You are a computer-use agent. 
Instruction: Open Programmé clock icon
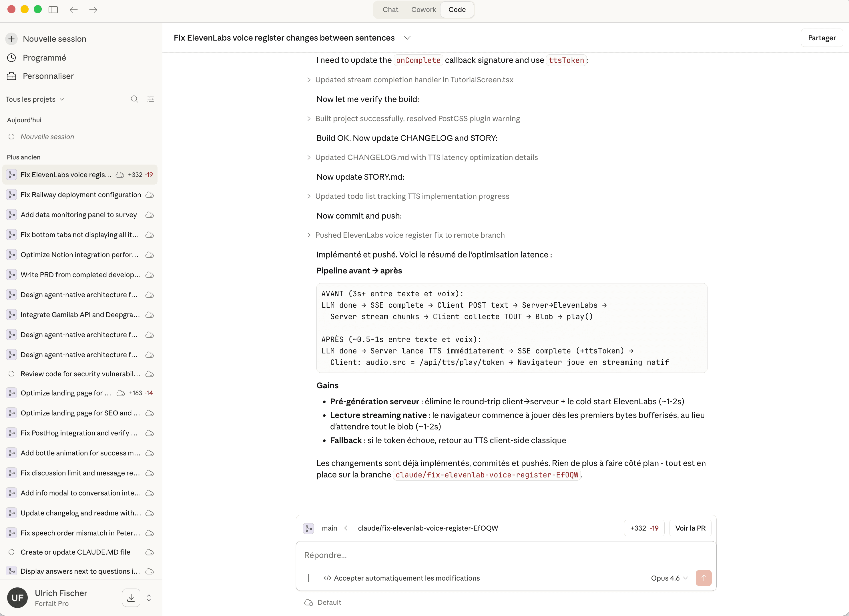coord(12,58)
